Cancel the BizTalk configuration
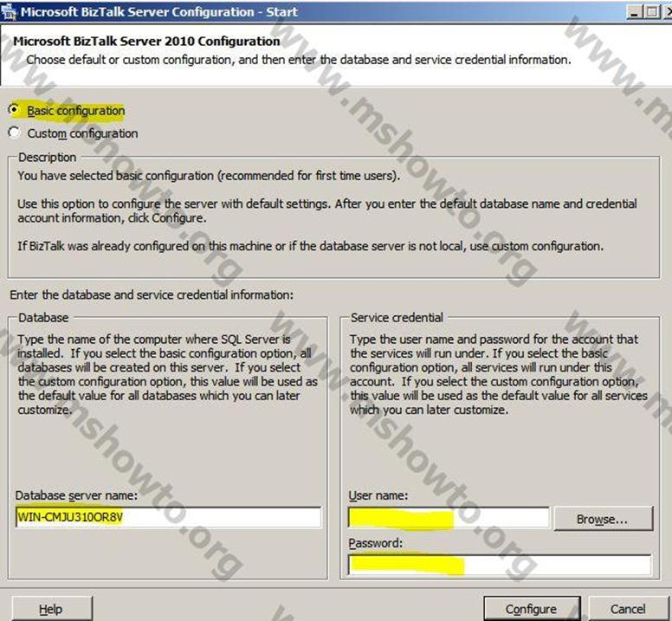 (x=628, y=609)
